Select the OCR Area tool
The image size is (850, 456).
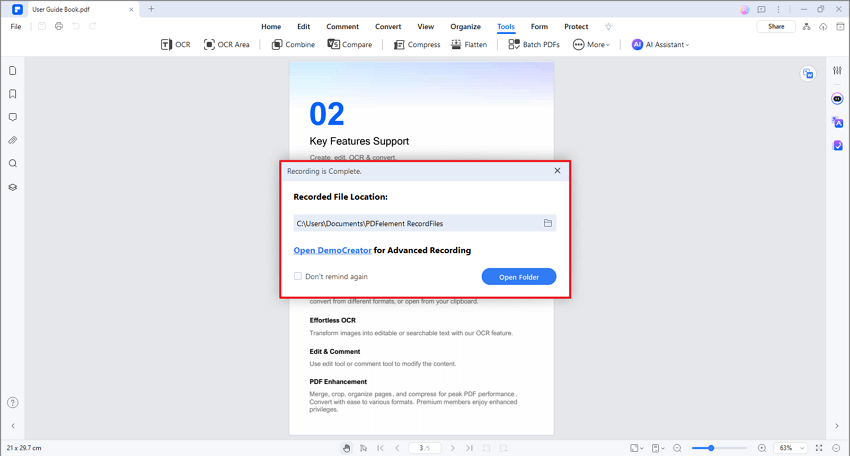227,44
